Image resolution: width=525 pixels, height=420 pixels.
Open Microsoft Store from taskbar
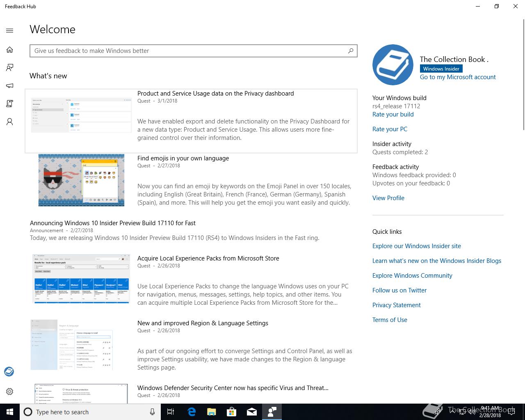click(232, 412)
